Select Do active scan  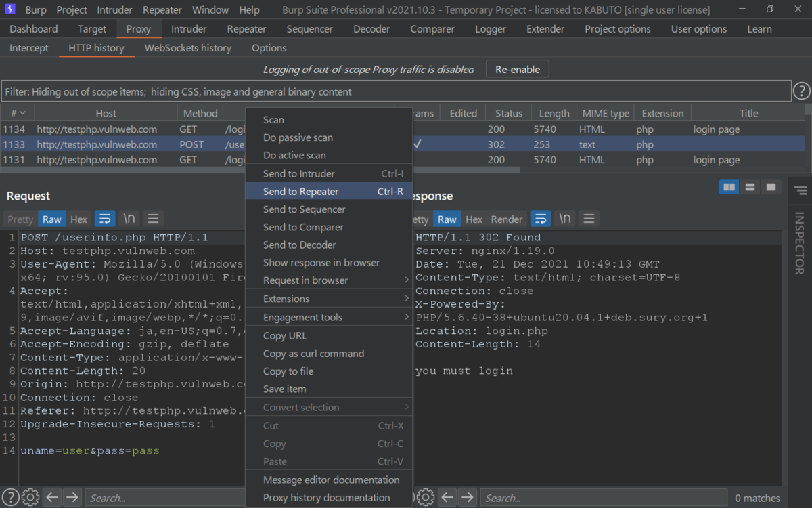(329, 155)
